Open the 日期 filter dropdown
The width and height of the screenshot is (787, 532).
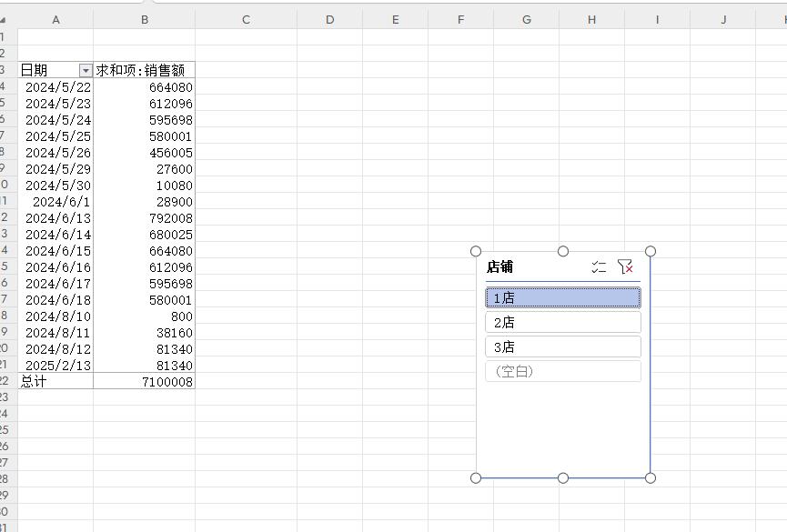tap(86, 70)
